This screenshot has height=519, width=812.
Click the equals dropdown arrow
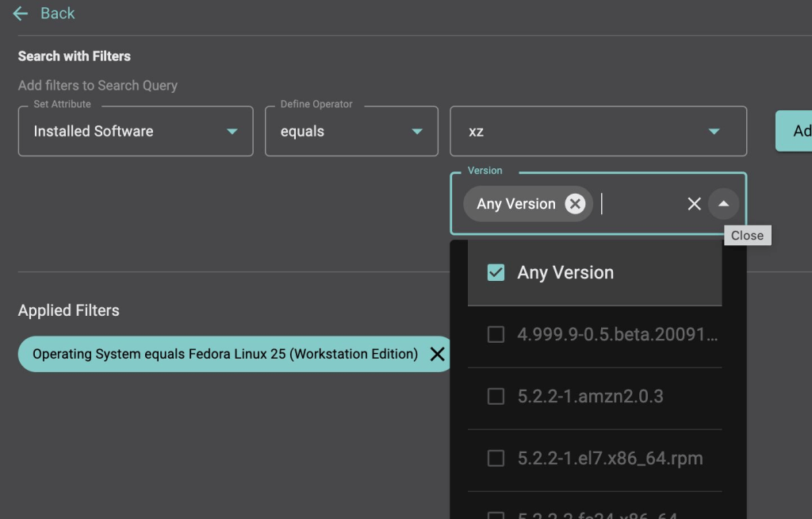point(417,131)
